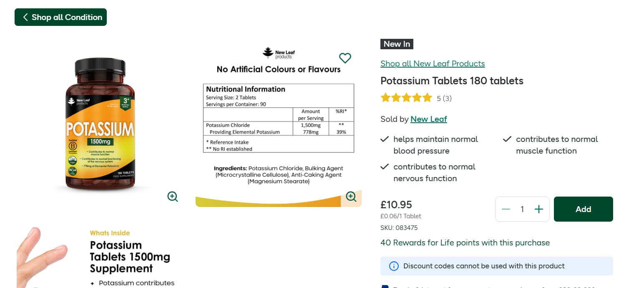The width and height of the screenshot is (644, 288).
Task: Open the New Leaf seller link
Action: (x=428, y=119)
